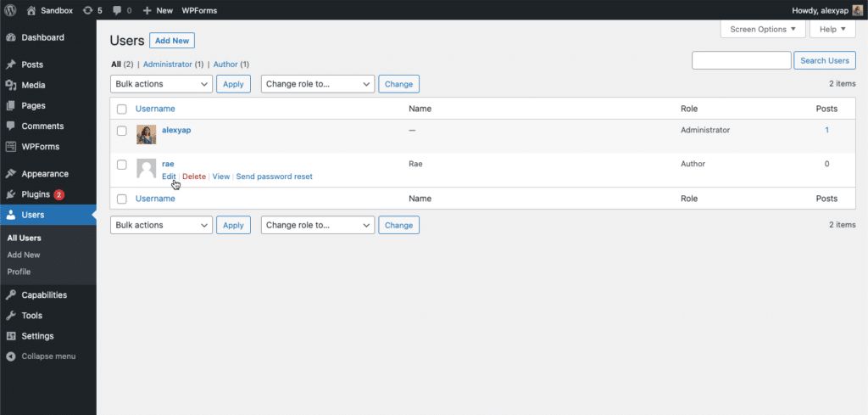Expand the Screen Options panel

(762, 29)
